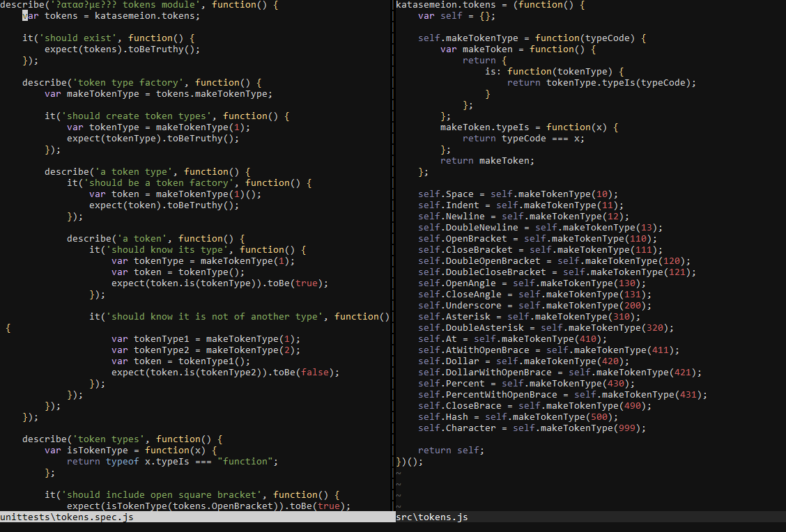Click the src\tokens.js status line
The height and width of the screenshot is (532, 786).
(590, 517)
